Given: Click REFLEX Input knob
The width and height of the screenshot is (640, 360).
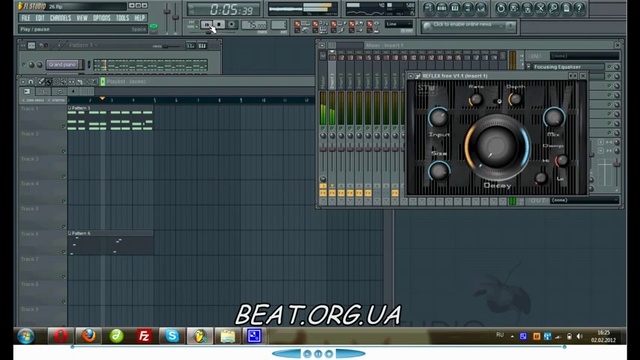Looking at the screenshot, I should [438, 118].
